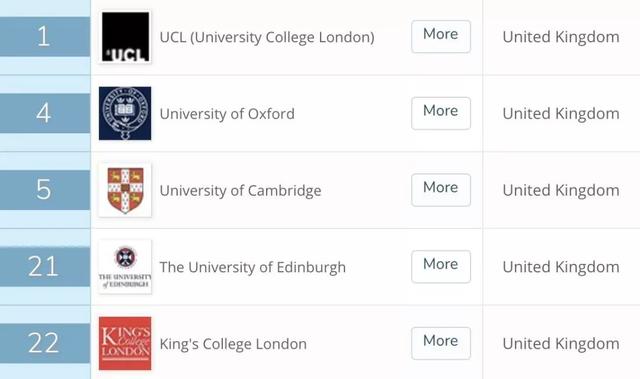Select the rank 22 cell
Image resolution: width=640 pixels, height=379 pixels.
[x=45, y=344]
